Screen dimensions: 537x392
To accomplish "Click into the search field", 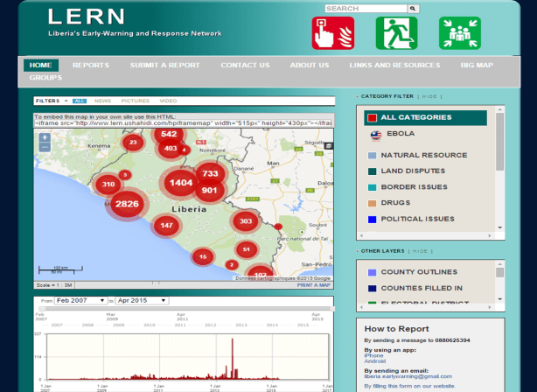I will pyautogui.click(x=366, y=9).
